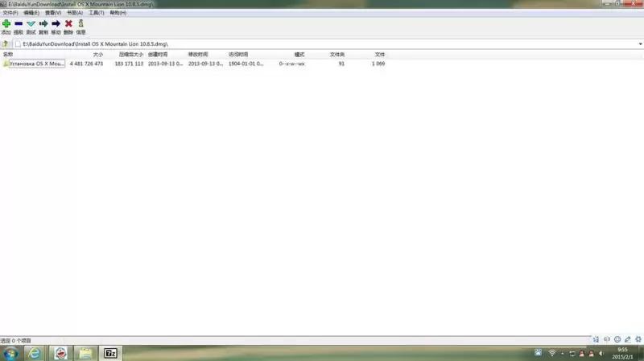Open the Windows Start button
Image resolution: width=644 pixels, height=361 pixels.
[10, 353]
